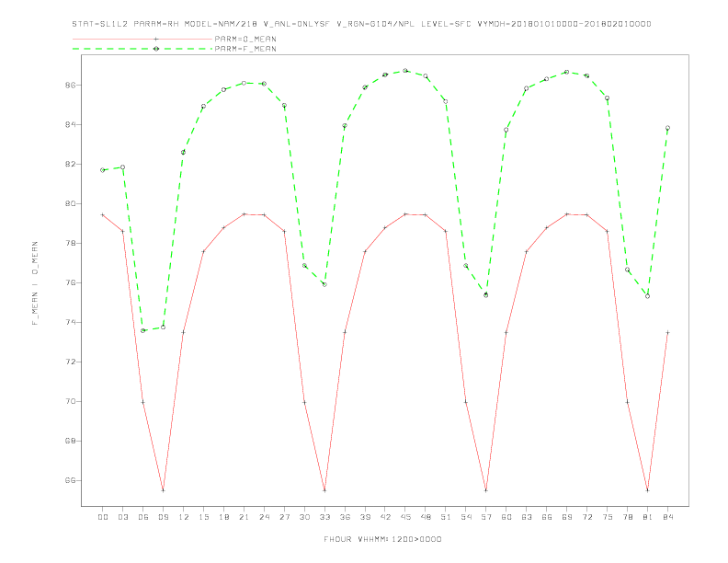Click the y-axis tick label 72
This screenshot has width=728, height=563.
click(x=70, y=362)
